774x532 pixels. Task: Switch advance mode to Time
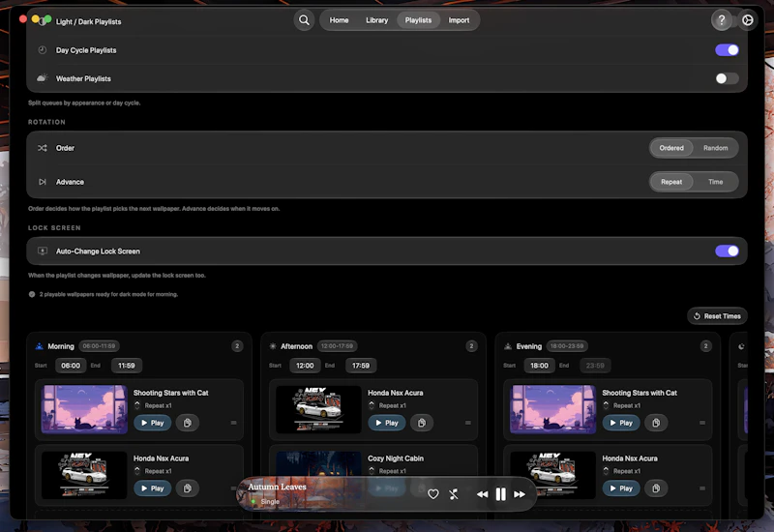pyautogui.click(x=715, y=182)
